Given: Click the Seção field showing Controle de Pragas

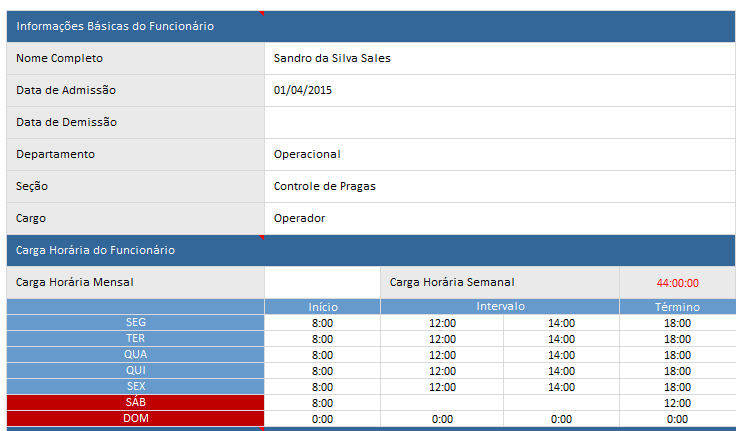Looking at the screenshot, I should tap(499, 186).
